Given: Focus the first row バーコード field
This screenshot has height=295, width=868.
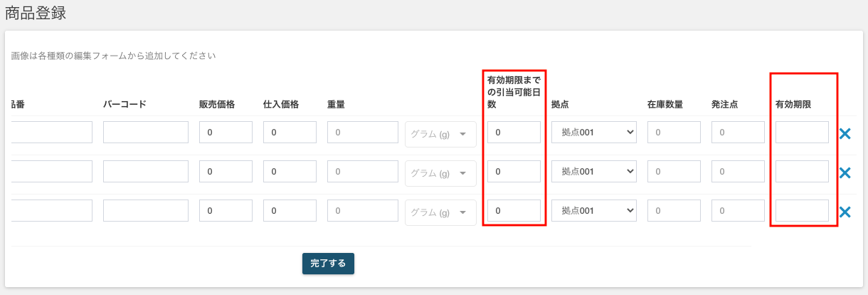Looking at the screenshot, I should coord(146,132).
